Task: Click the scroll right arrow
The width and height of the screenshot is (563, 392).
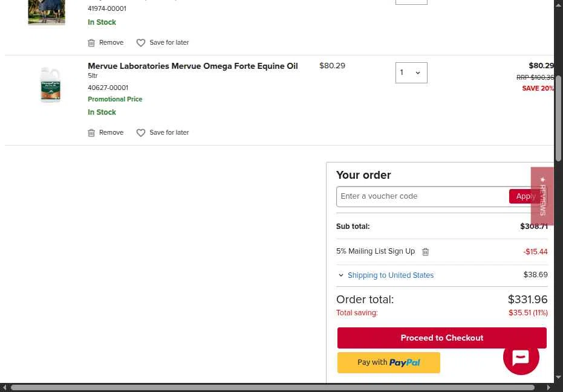Action: [548, 388]
